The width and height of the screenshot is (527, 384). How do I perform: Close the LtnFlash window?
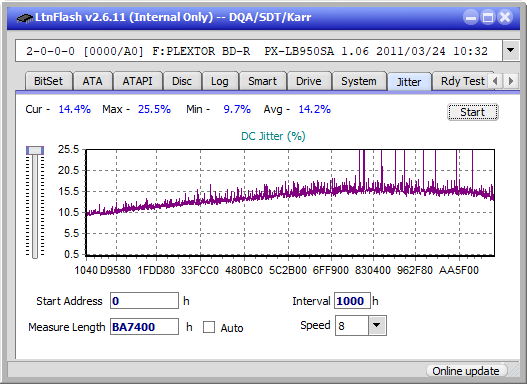click(x=505, y=17)
